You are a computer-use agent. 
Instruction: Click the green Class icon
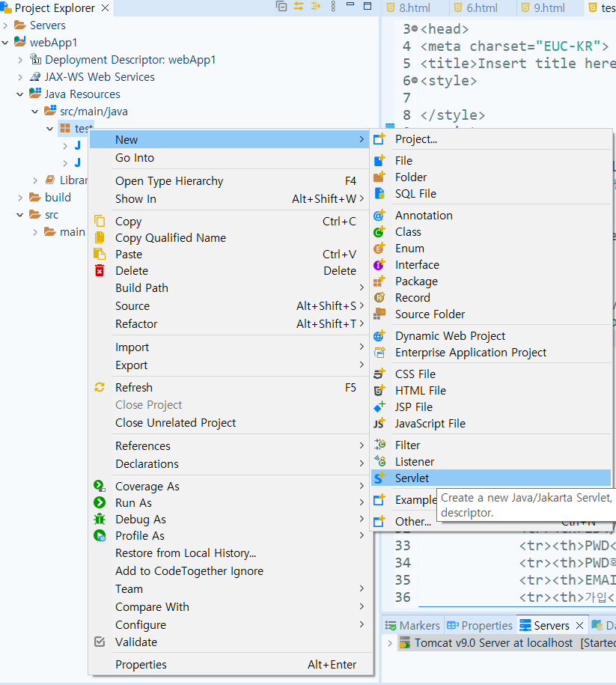379,231
